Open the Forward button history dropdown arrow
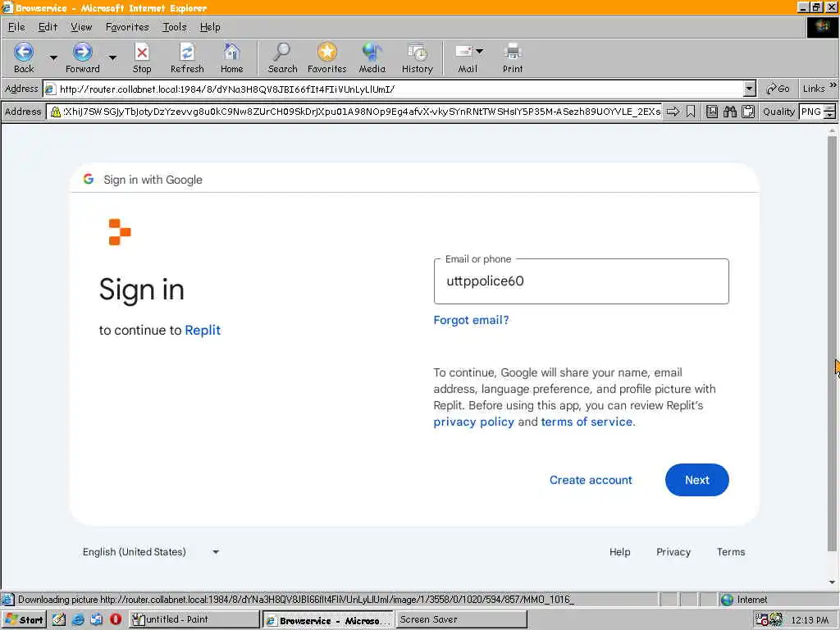Viewport: 840px width, 630px height. coord(112,57)
